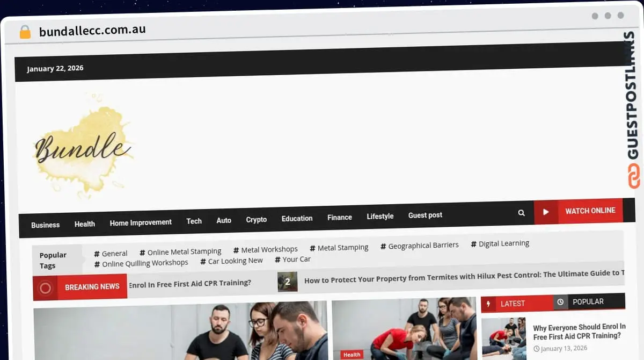Click the Bundle site logo

tap(83, 147)
